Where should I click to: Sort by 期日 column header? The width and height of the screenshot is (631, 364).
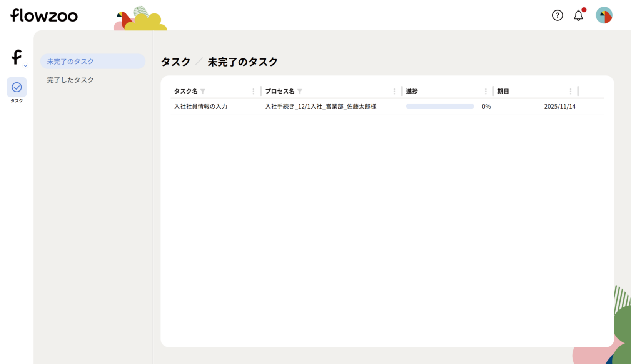(503, 91)
